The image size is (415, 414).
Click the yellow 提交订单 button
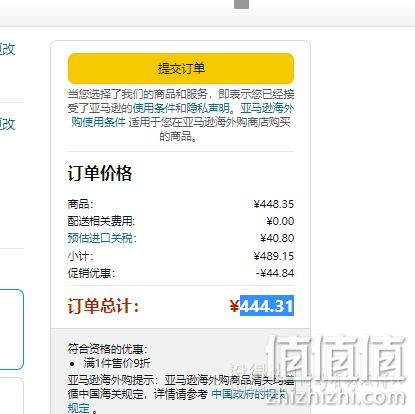[x=181, y=68]
